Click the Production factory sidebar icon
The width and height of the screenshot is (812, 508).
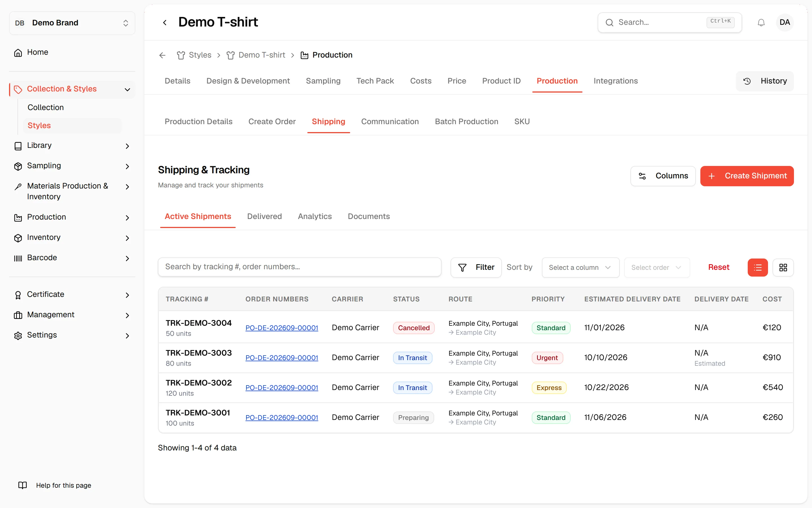tap(18, 218)
